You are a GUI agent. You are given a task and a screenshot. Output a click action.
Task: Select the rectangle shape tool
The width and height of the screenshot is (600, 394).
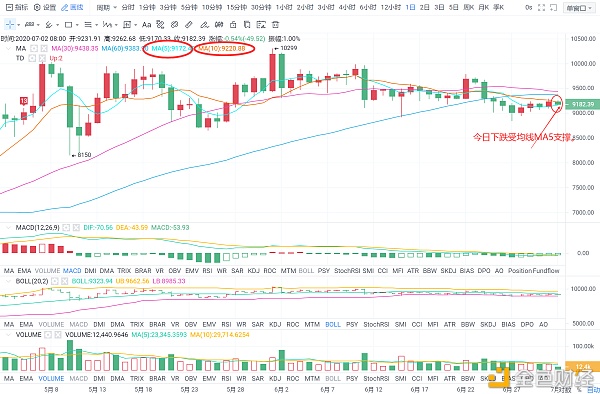[x=68, y=25]
